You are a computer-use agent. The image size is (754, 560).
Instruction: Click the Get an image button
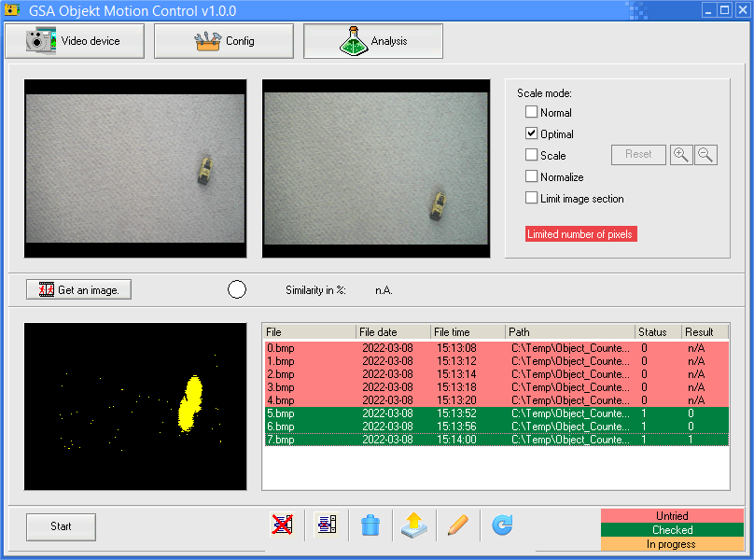[x=79, y=289]
